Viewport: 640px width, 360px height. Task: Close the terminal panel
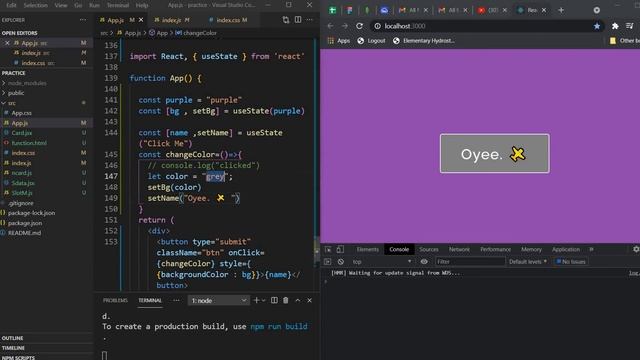(309, 300)
